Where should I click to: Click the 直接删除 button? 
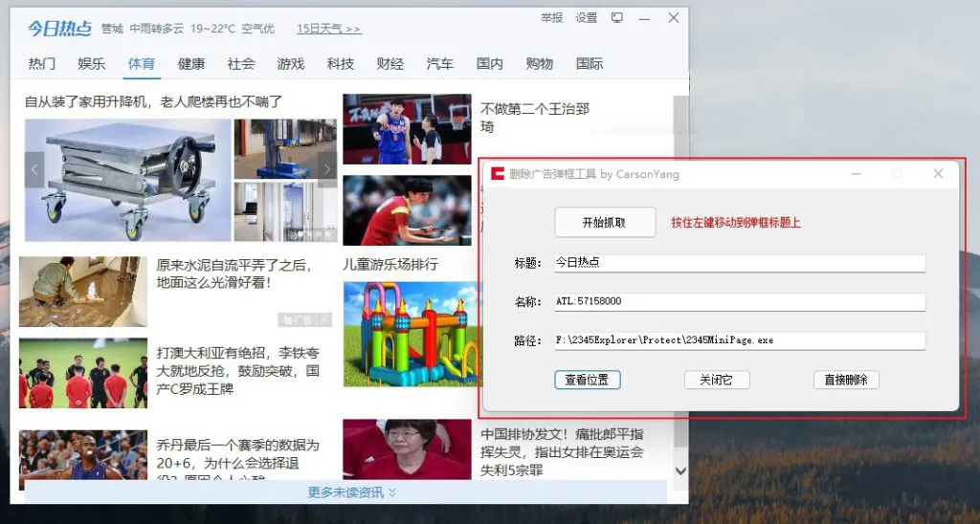point(846,380)
